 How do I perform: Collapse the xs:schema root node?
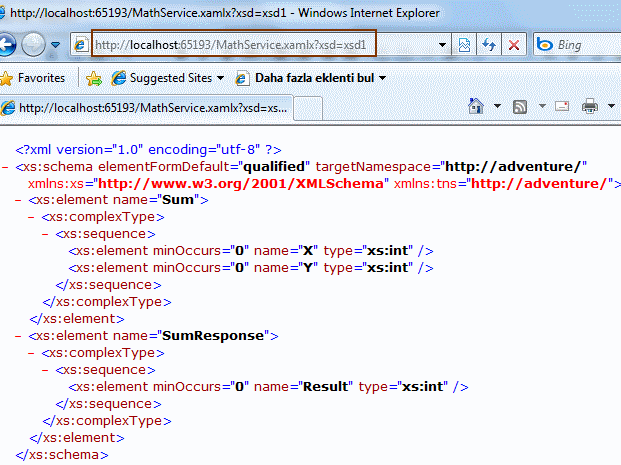coord(7,165)
